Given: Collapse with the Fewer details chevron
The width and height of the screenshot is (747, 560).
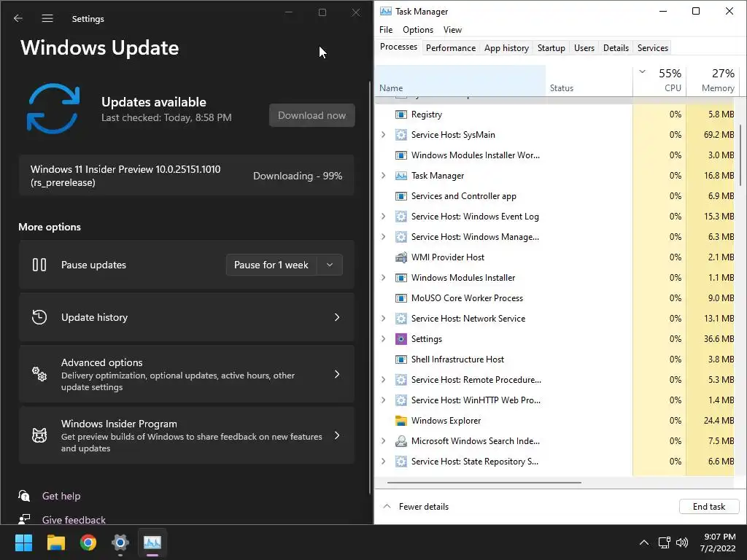Looking at the screenshot, I should click(387, 506).
